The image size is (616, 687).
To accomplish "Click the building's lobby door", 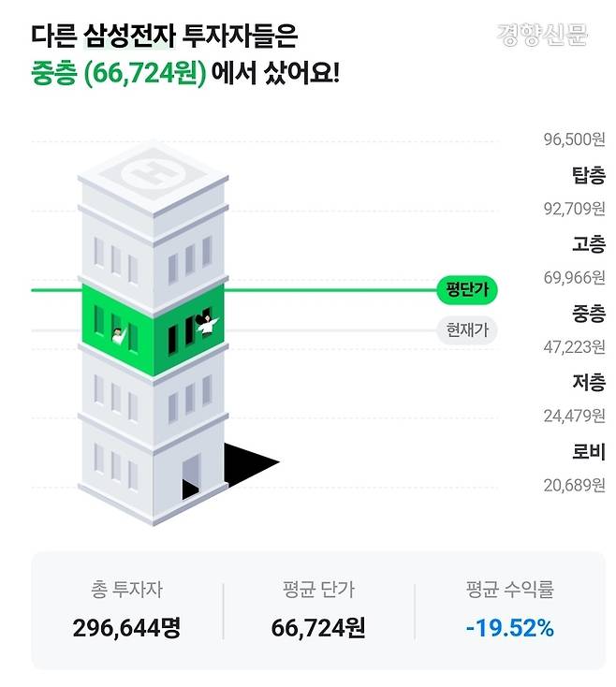I will 191,475.
